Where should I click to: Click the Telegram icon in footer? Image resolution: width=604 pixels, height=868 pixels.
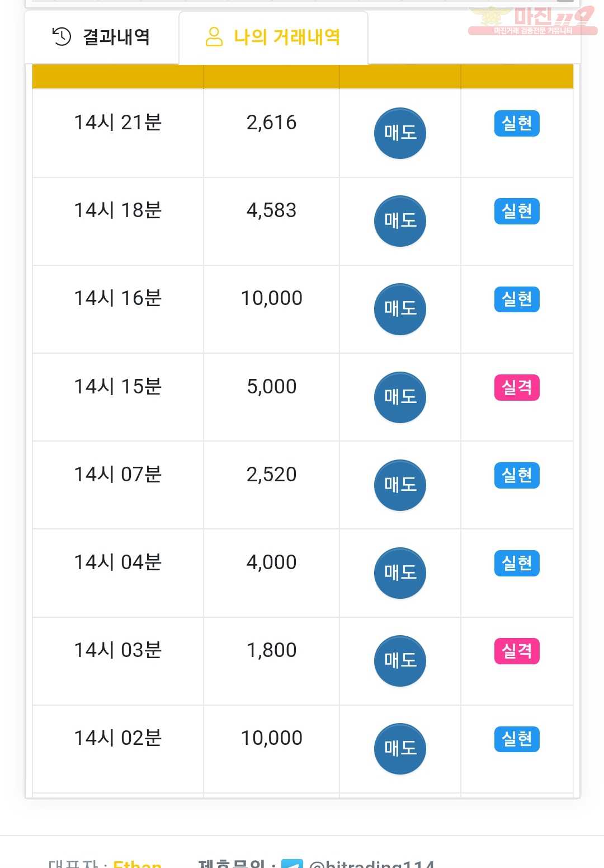point(292,864)
